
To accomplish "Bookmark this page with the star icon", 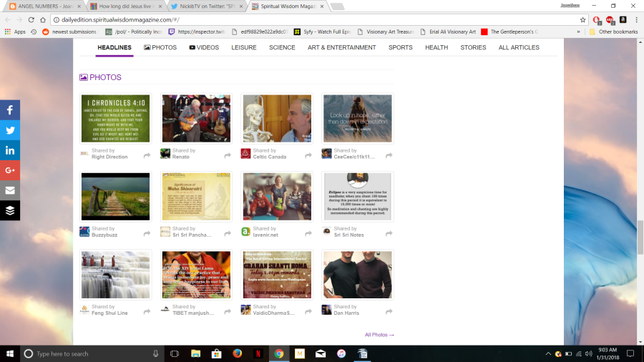I will click(x=582, y=20).
